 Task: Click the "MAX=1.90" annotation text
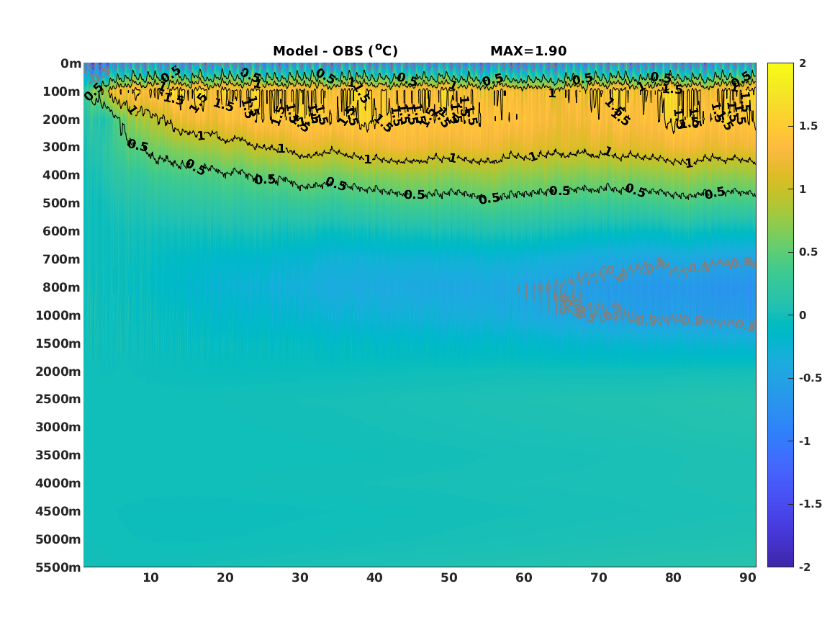click(528, 51)
